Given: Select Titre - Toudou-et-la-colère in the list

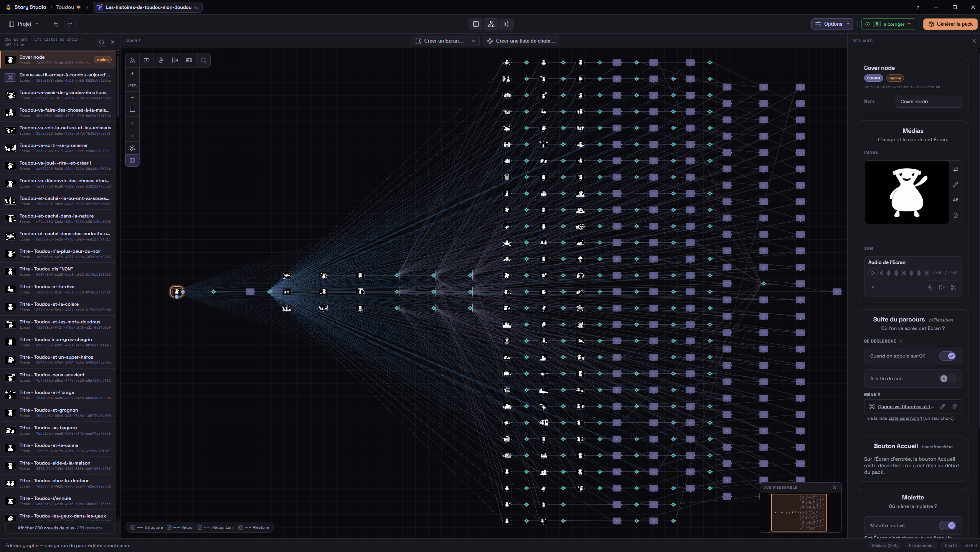Looking at the screenshot, I should (x=58, y=307).
